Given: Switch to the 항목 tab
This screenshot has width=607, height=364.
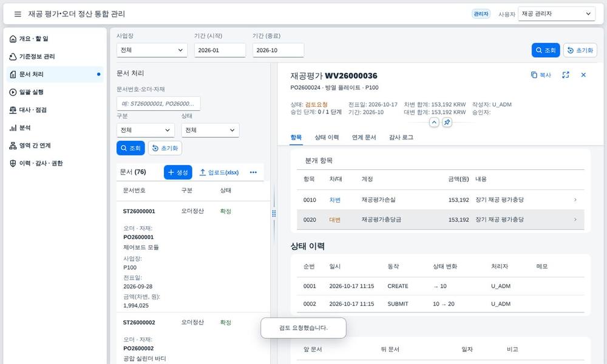Looking at the screenshot, I should tap(296, 137).
